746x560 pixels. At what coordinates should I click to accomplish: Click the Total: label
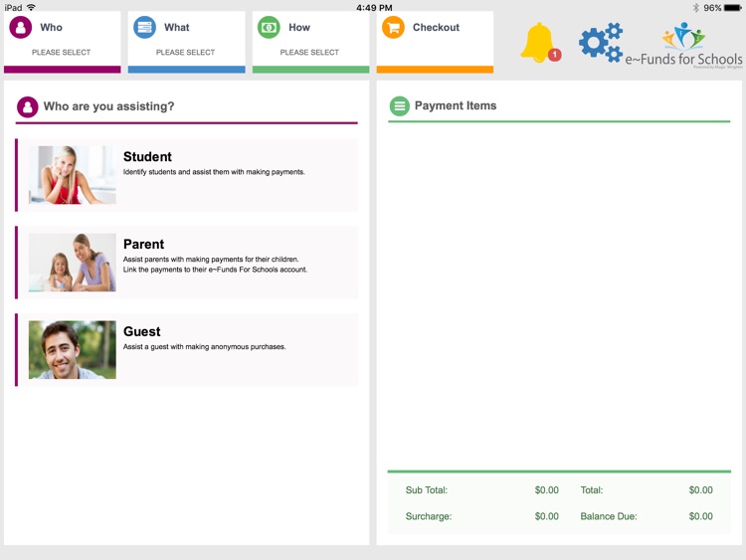pyautogui.click(x=592, y=490)
